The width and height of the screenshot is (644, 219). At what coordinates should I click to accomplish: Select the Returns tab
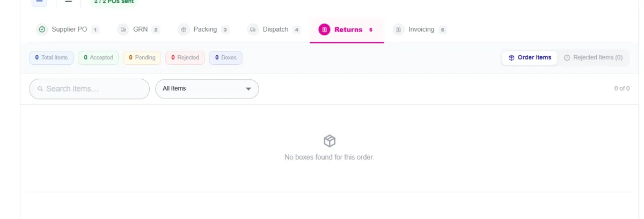347,29
